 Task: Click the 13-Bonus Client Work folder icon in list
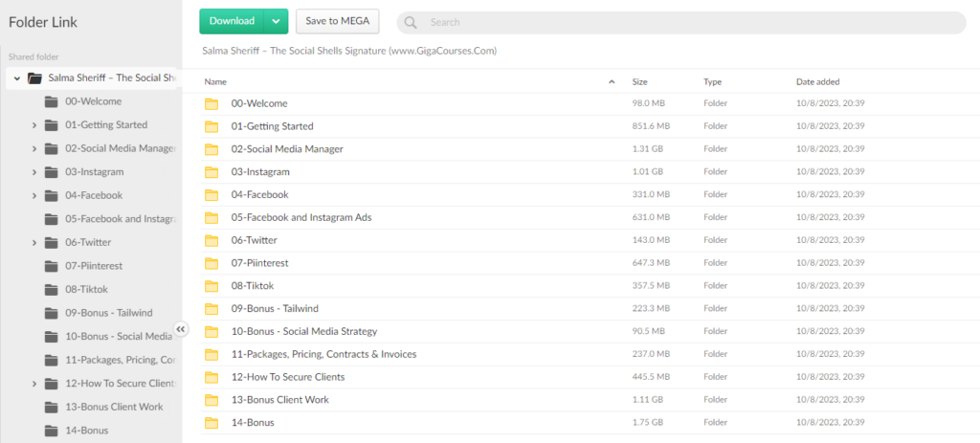coord(212,400)
